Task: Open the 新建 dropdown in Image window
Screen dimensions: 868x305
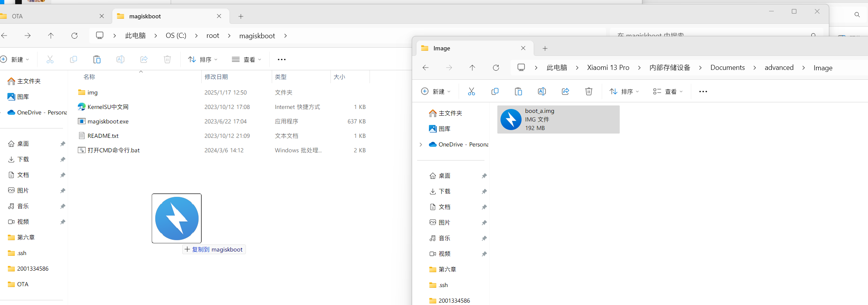Action: (436, 91)
